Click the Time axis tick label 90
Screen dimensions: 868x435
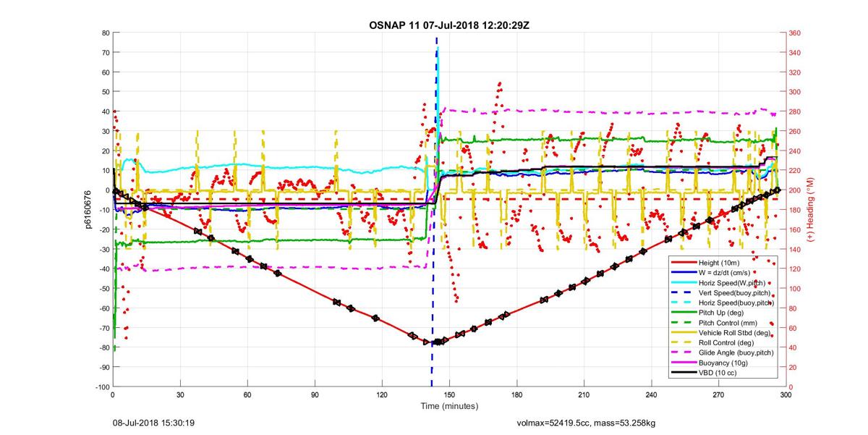[315, 395]
